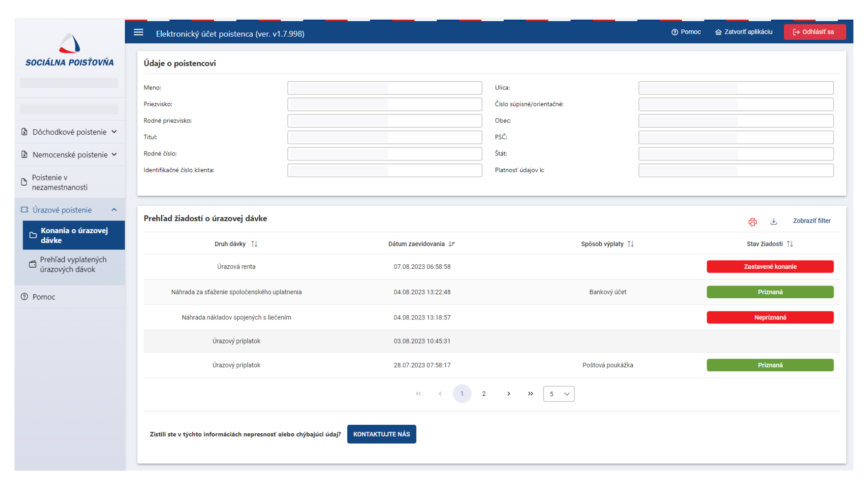
Task: Select Konania o úrazovej dávke item
Action: (74, 235)
